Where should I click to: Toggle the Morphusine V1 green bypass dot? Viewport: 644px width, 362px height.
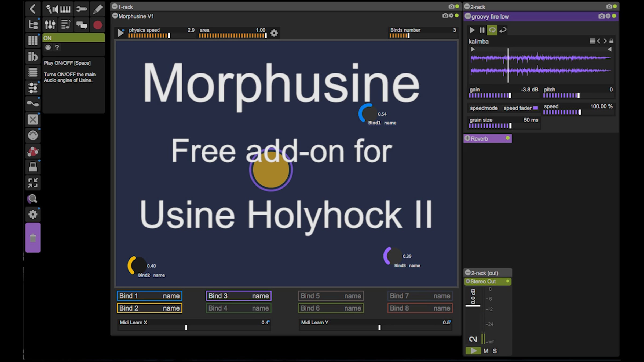pyautogui.click(x=457, y=16)
